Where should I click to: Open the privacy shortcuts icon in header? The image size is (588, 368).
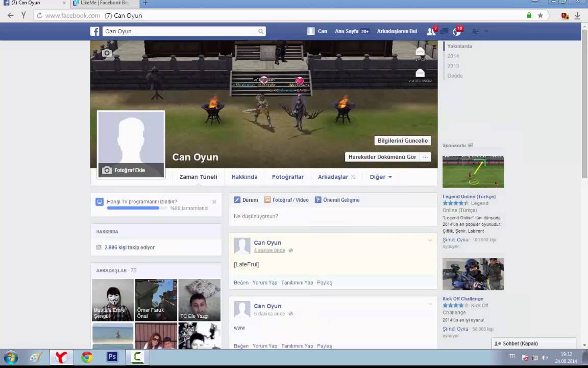tap(476, 32)
